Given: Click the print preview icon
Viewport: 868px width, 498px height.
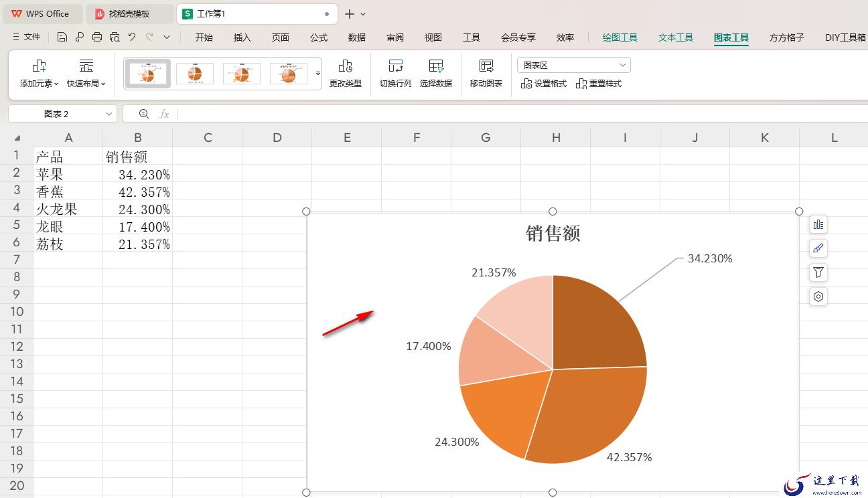Looking at the screenshot, I should (115, 37).
